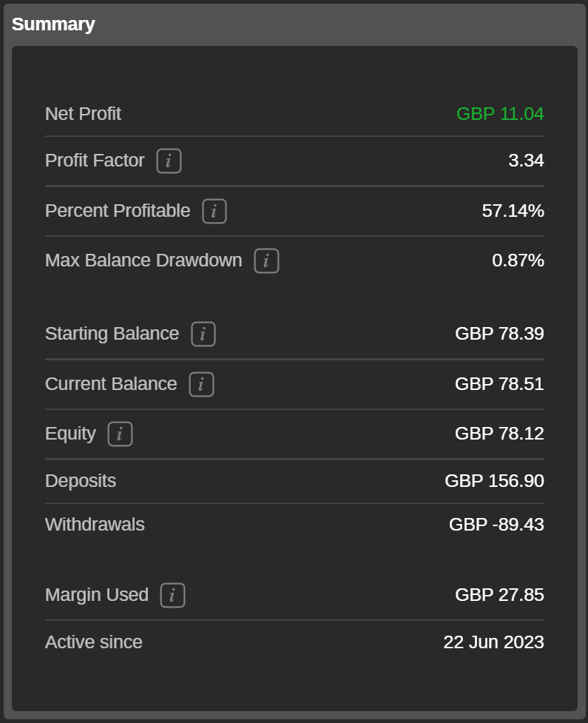Click the Active since date 22 Jun 2023

tap(493, 642)
